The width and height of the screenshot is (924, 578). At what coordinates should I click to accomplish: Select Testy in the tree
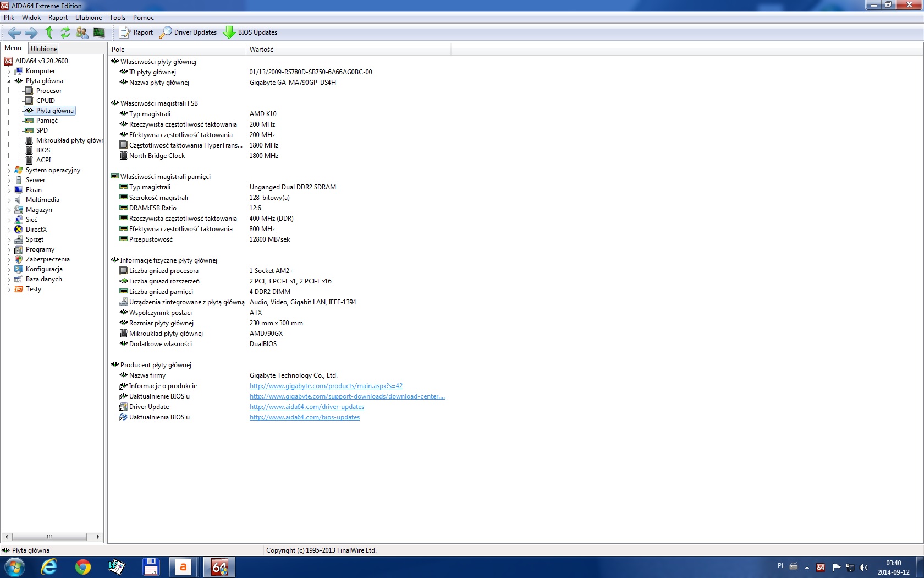[x=34, y=289]
